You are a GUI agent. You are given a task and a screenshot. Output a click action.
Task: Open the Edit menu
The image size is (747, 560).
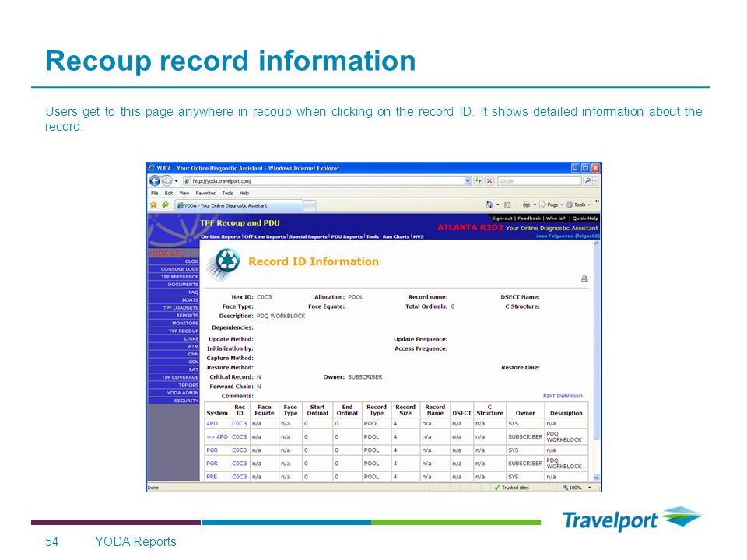click(x=169, y=194)
